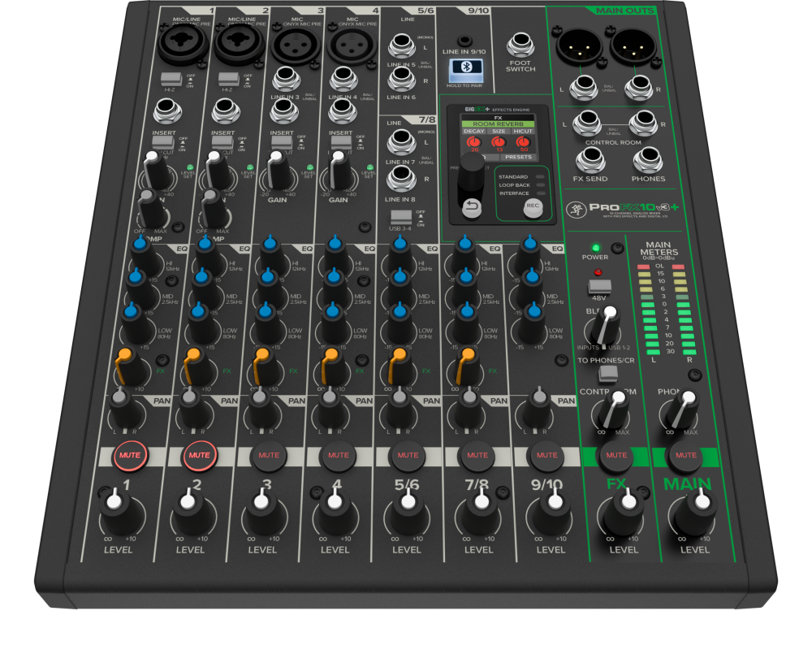The width and height of the screenshot is (812, 650).
Task: Click the LINE IN 8 jack
Action: tap(401, 179)
